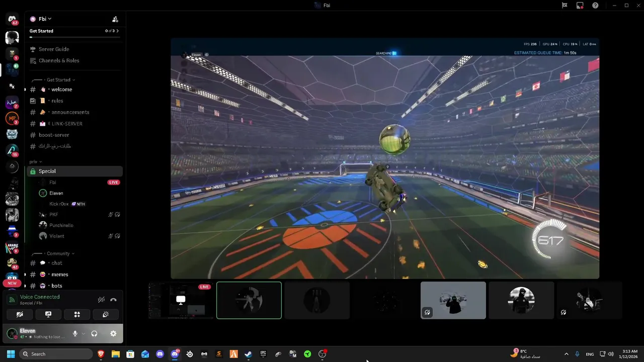Image resolution: width=644 pixels, height=362 pixels.
Task: Click the Get Started progress bar
Action: click(74, 37)
